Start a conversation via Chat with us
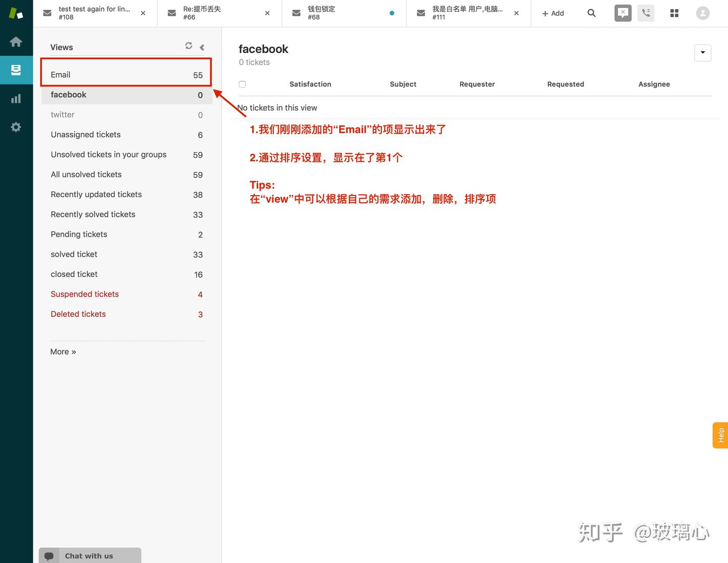The width and height of the screenshot is (728, 563). point(89,555)
